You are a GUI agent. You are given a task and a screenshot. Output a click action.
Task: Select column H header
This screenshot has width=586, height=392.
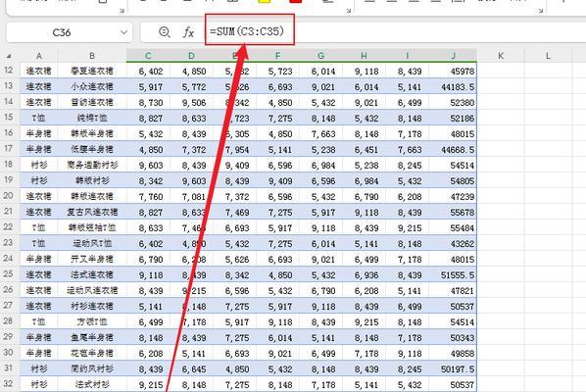coord(364,56)
